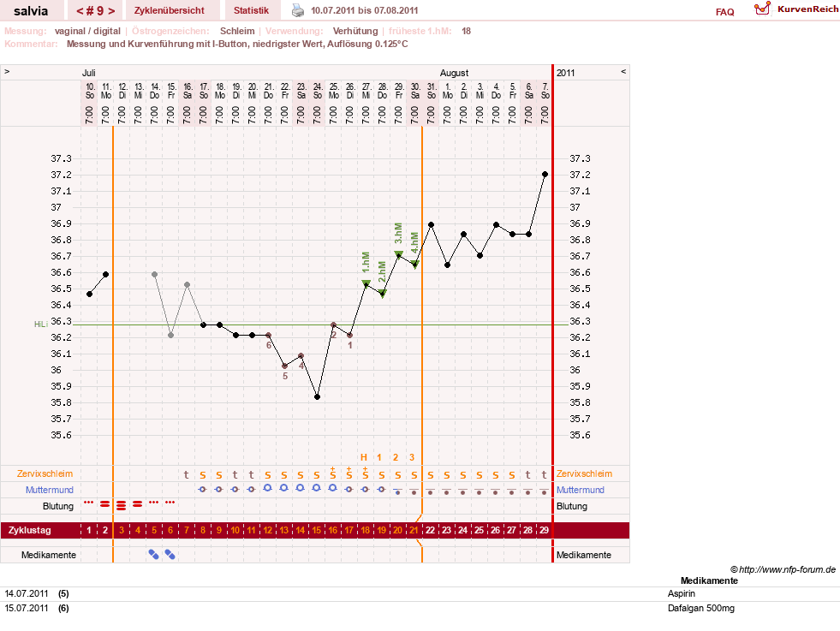Click the right Zervixschleim row label
This screenshot has width=840, height=631.
pyautogui.click(x=584, y=473)
